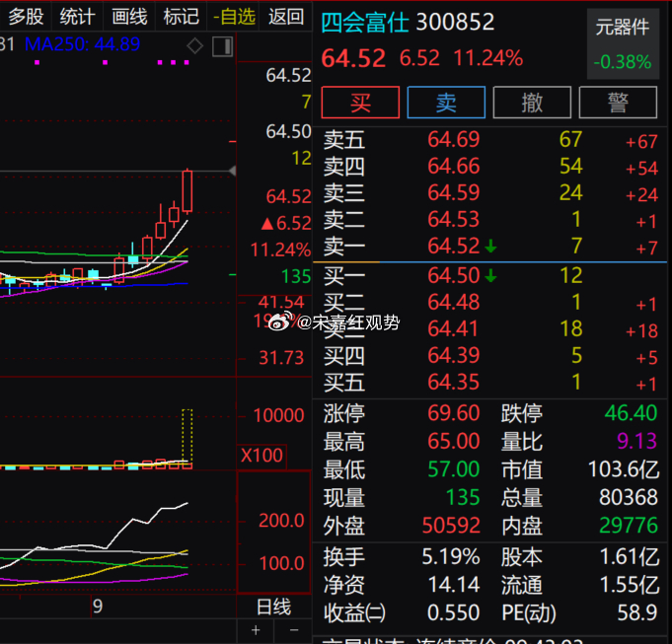Click the 跌停 limit-down price 46.40
This screenshot has width=672, height=644.
[631, 413]
